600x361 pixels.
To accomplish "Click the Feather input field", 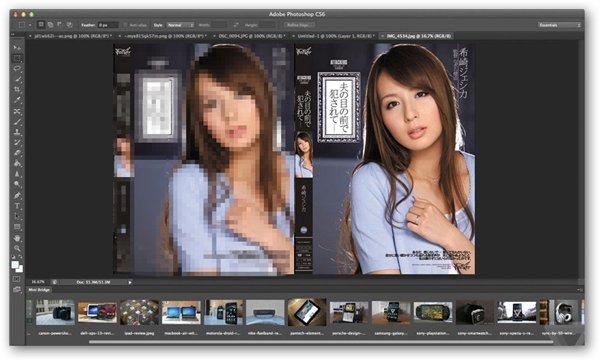I will (x=108, y=25).
